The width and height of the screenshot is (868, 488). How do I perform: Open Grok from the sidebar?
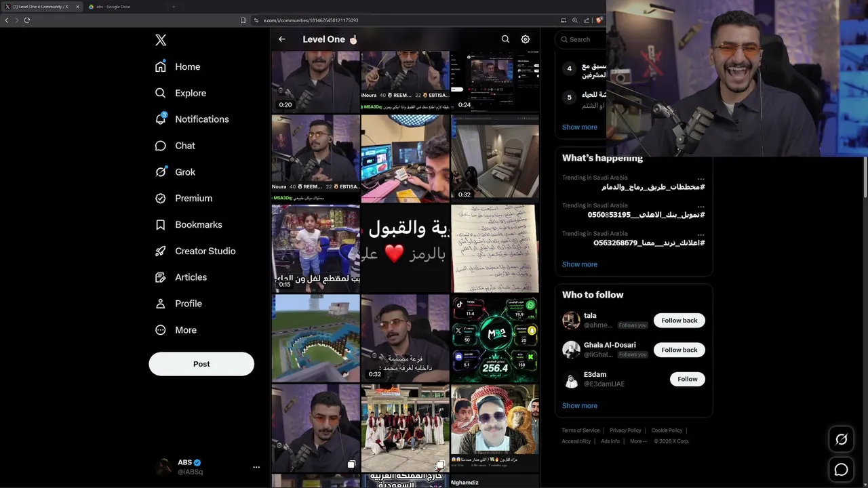(175, 172)
